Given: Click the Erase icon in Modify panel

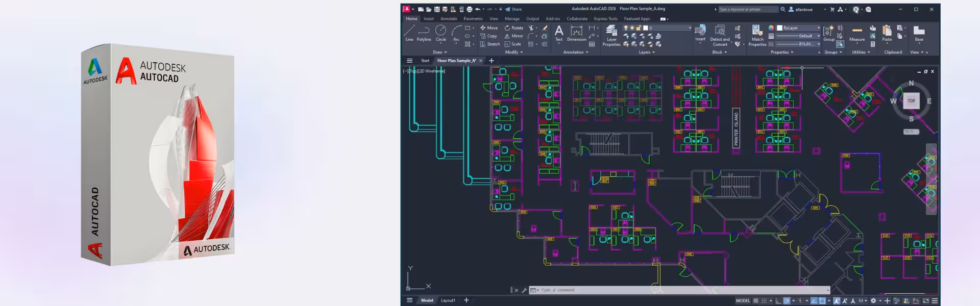Looking at the screenshot, I should [545, 28].
